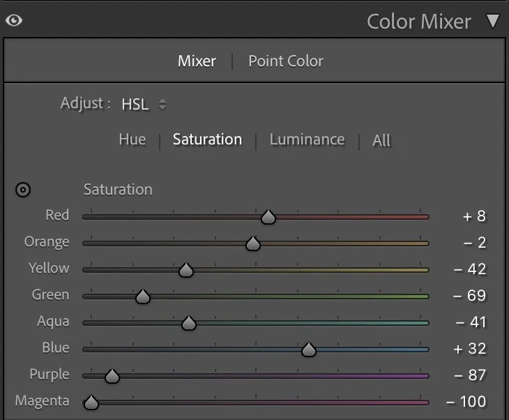Click the Blue saturation slider handle

pyautogui.click(x=309, y=350)
